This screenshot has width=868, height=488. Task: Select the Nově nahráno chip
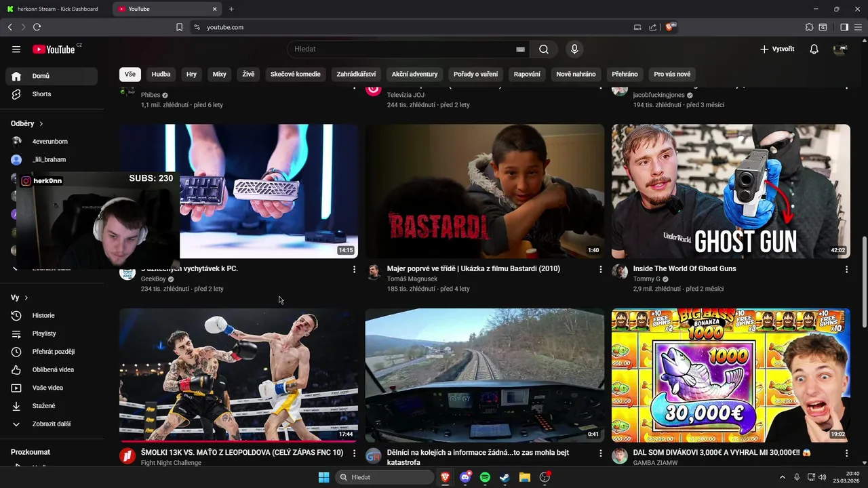point(576,74)
